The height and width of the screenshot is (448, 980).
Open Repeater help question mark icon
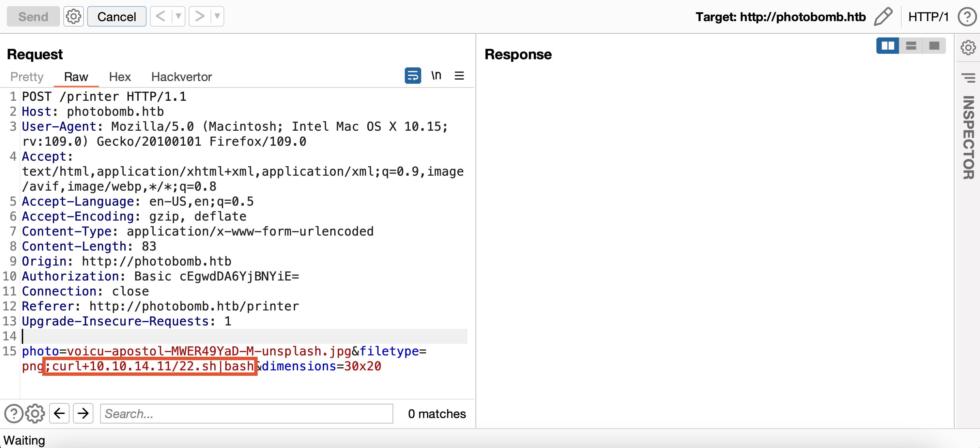click(x=967, y=17)
